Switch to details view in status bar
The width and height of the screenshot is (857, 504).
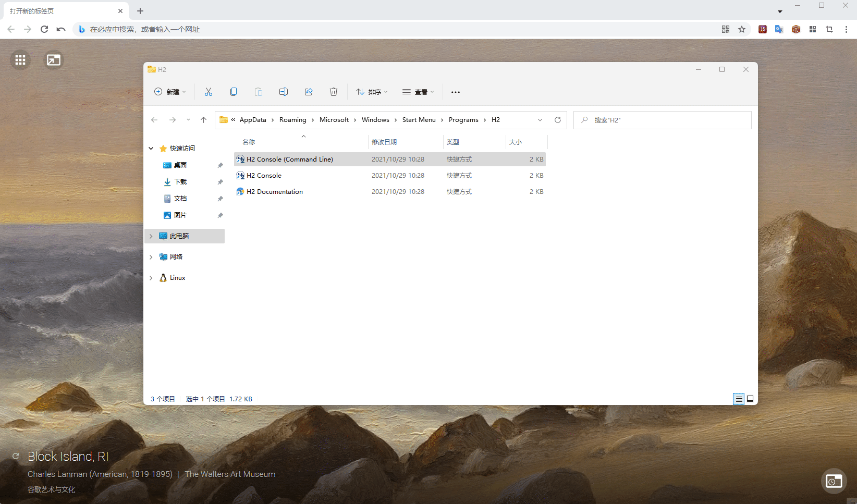739,399
